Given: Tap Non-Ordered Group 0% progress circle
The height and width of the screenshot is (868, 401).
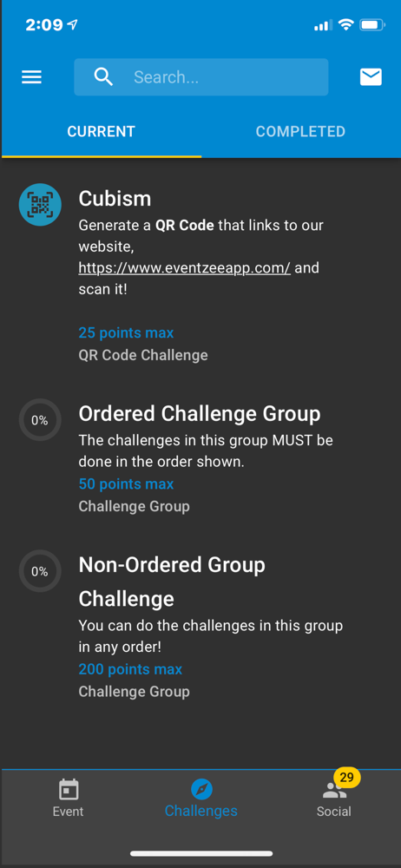Looking at the screenshot, I should [x=40, y=571].
